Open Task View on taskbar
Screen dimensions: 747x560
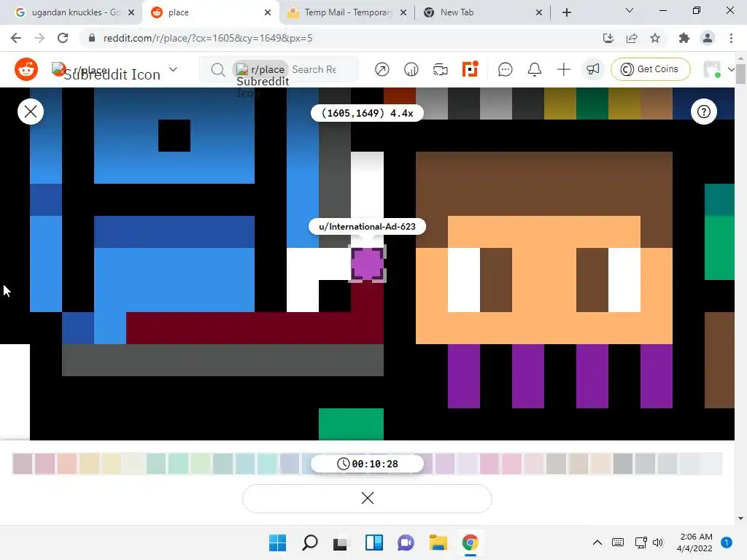tap(341, 542)
